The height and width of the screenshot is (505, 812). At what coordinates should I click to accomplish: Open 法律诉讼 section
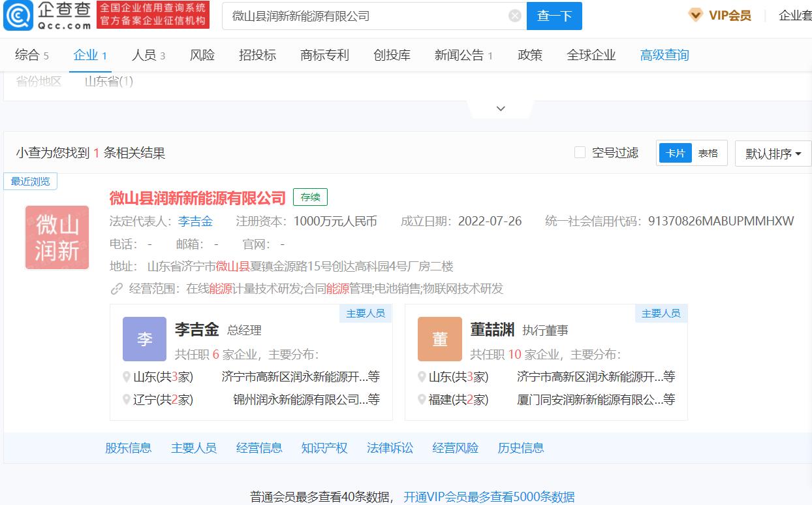tap(390, 448)
